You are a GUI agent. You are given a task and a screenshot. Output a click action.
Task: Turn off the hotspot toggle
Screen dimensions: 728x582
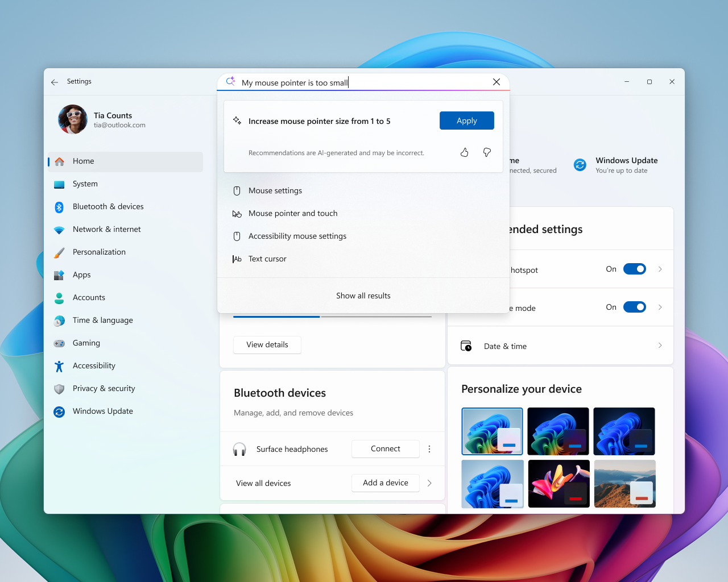click(635, 269)
